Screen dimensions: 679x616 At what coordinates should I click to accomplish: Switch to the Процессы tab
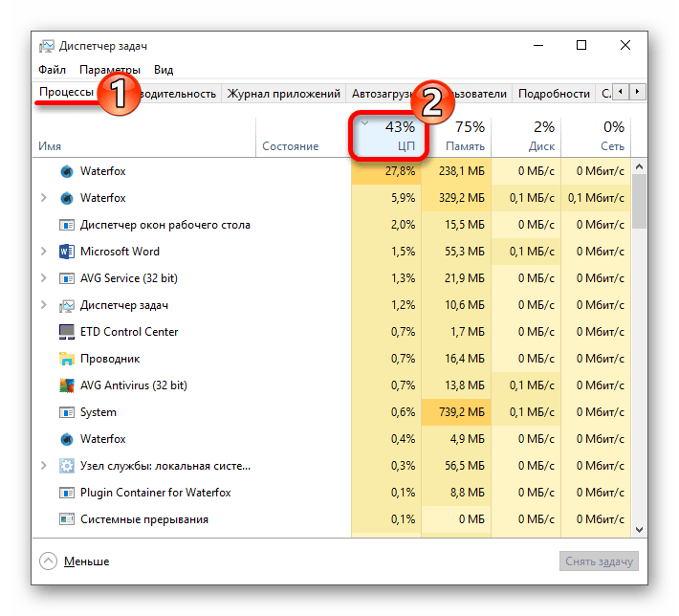[66, 92]
